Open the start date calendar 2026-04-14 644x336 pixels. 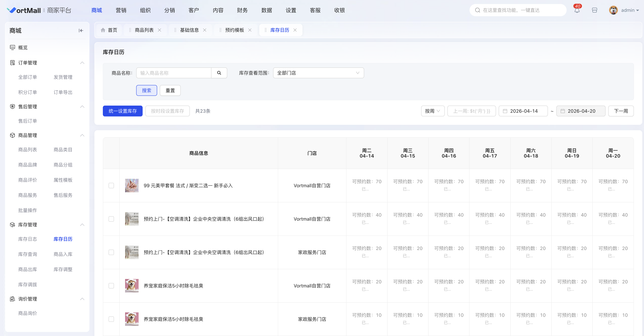click(x=523, y=111)
